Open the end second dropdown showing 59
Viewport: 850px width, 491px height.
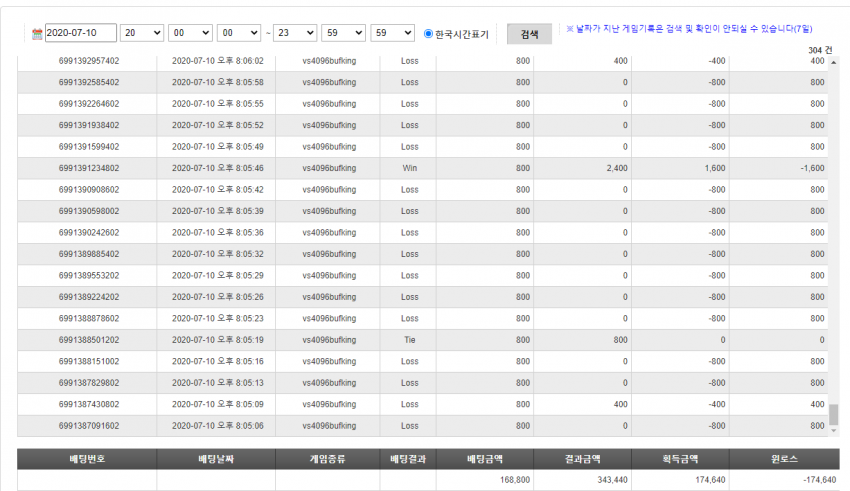[392, 33]
